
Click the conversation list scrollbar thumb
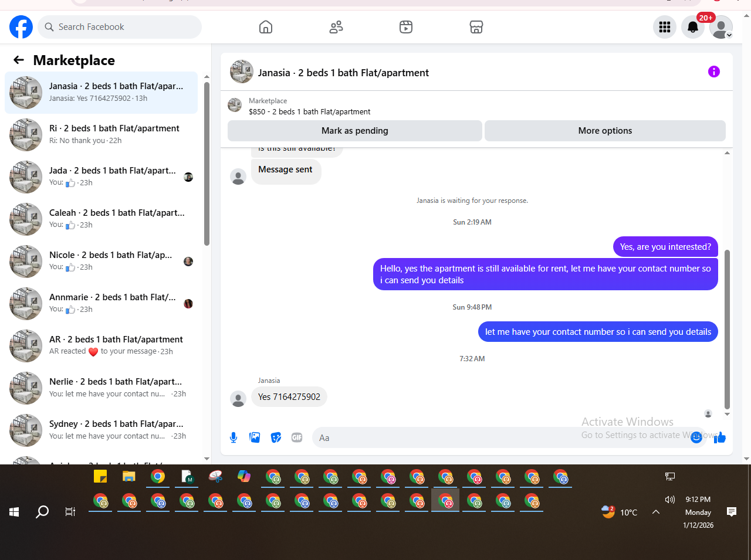coord(207,164)
